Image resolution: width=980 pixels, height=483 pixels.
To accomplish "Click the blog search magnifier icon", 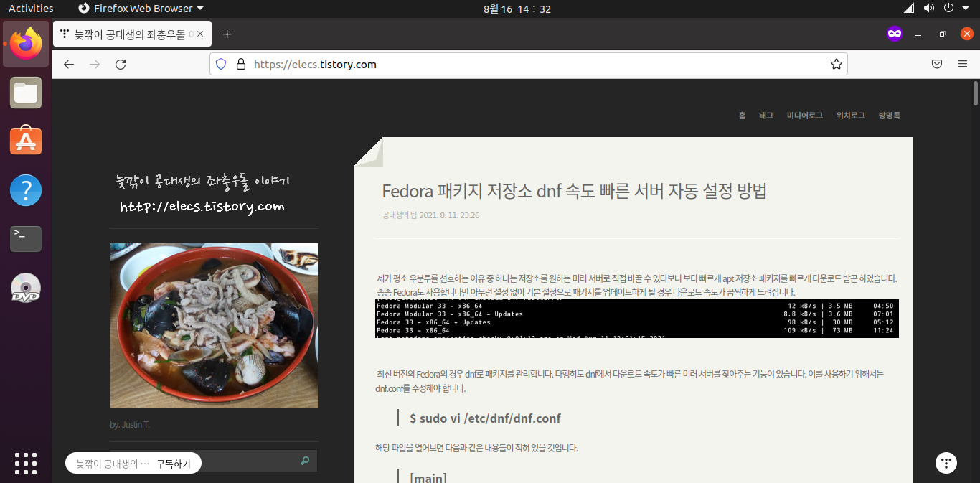I will pos(305,461).
